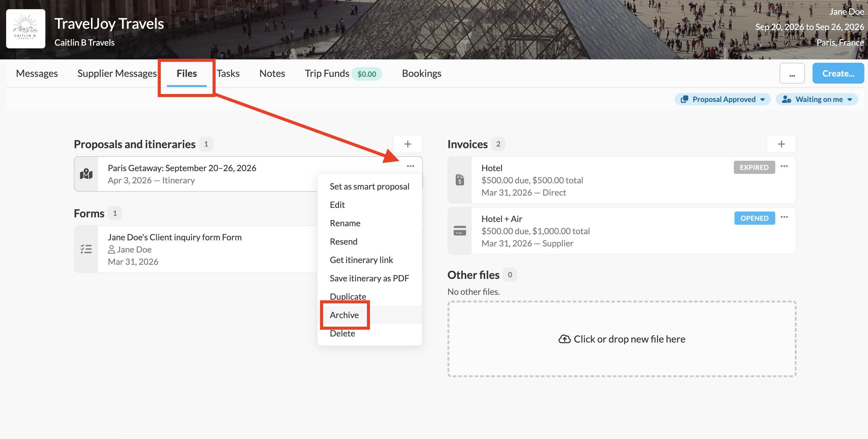Click the TravelJoy company logo thumbnail
The width and height of the screenshot is (868, 439).
point(26,29)
